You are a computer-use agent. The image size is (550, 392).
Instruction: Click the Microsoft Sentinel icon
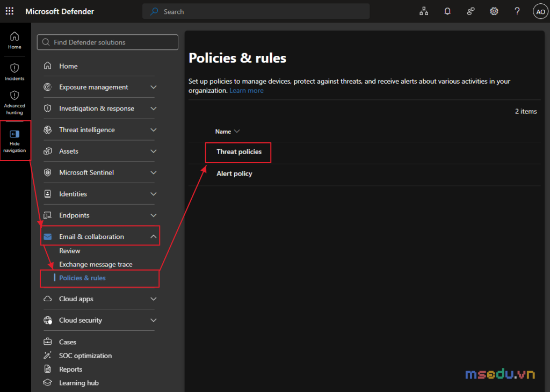click(48, 172)
